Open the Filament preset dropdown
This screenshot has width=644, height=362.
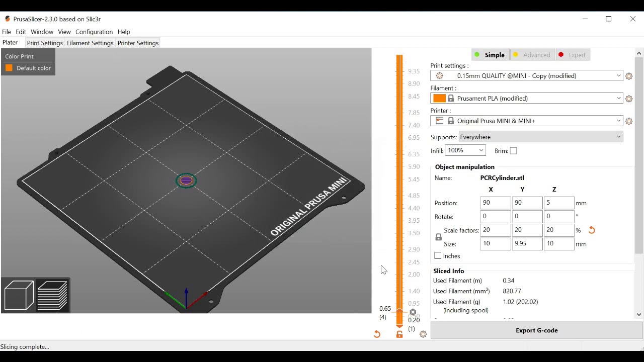pyautogui.click(x=527, y=99)
